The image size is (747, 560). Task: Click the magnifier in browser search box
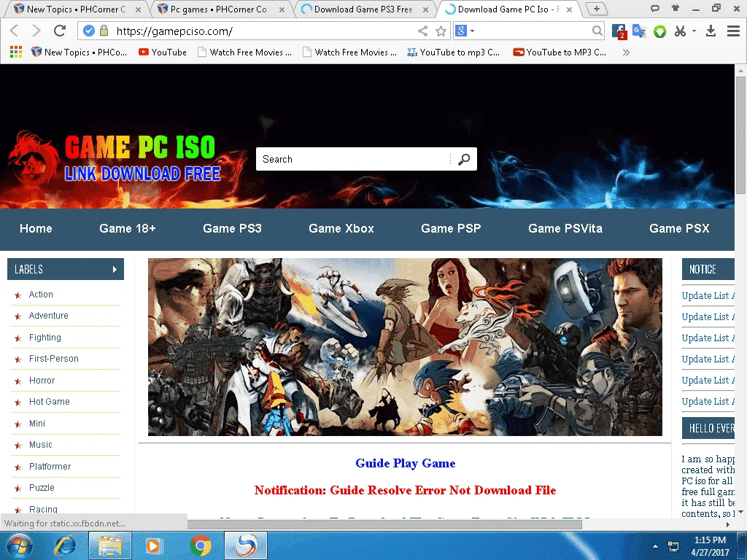597,31
